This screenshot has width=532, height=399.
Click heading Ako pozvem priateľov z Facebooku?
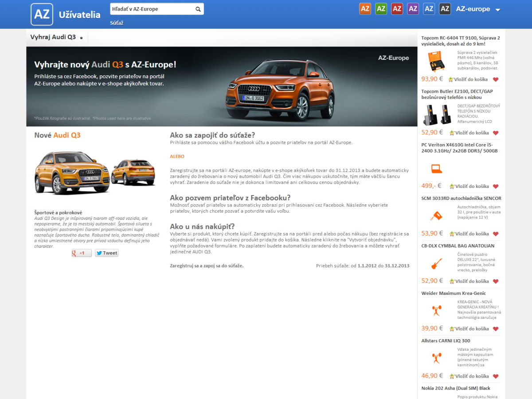[230, 198]
